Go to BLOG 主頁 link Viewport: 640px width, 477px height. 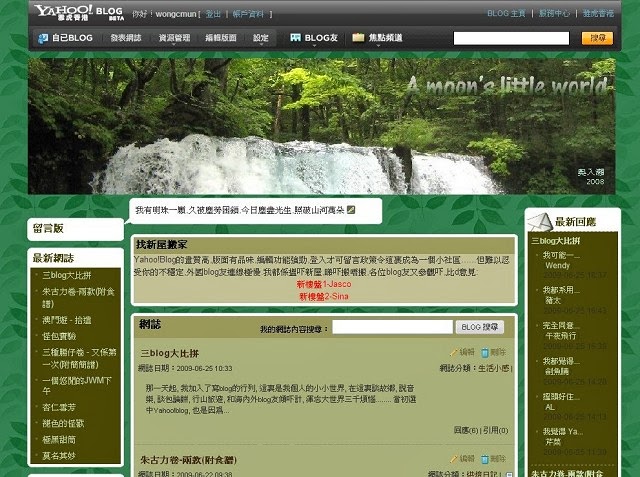tap(506, 13)
